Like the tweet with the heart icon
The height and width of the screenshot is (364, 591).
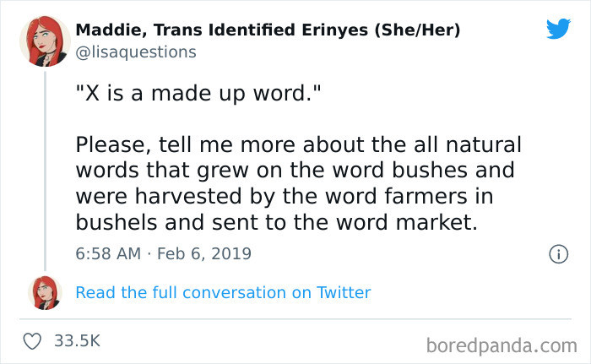(x=32, y=341)
